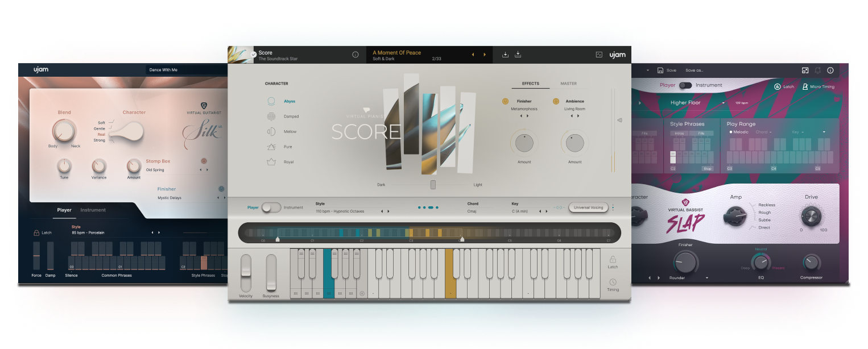Select the Rough amp setting in Slap

[764, 213]
